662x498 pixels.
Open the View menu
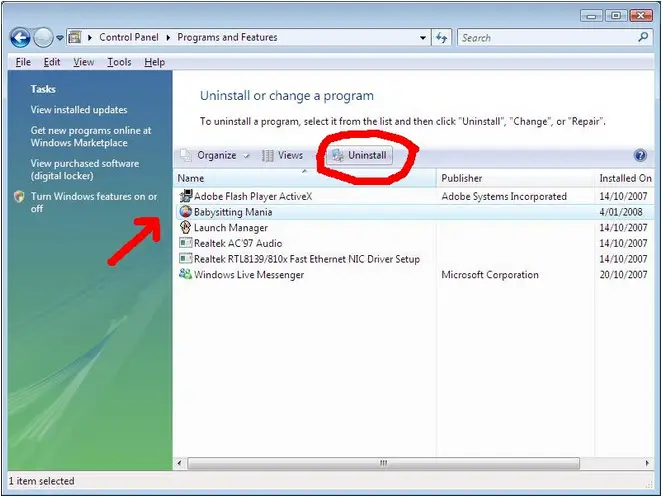pos(84,62)
